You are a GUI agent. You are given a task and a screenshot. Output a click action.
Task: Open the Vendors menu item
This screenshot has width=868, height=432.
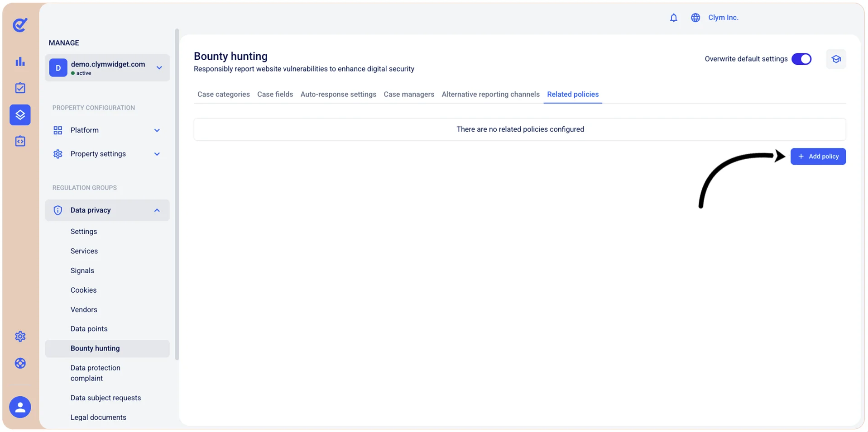[84, 310]
